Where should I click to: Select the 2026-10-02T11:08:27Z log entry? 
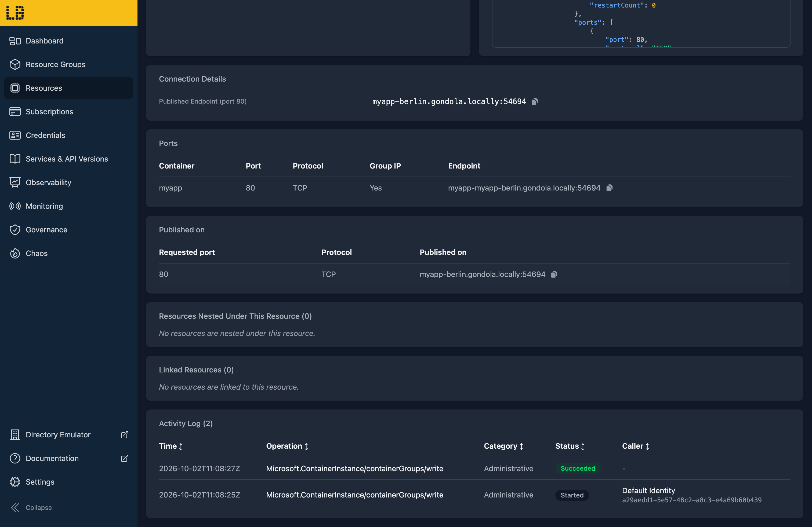pyautogui.click(x=474, y=468)
